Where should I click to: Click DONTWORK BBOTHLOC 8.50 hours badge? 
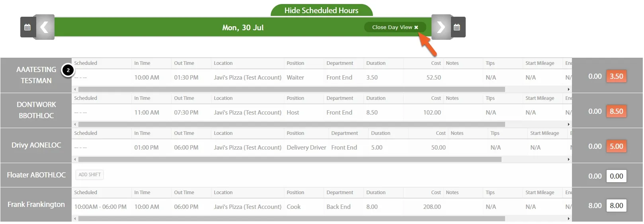pyautogui.click(x=616, y=111)
